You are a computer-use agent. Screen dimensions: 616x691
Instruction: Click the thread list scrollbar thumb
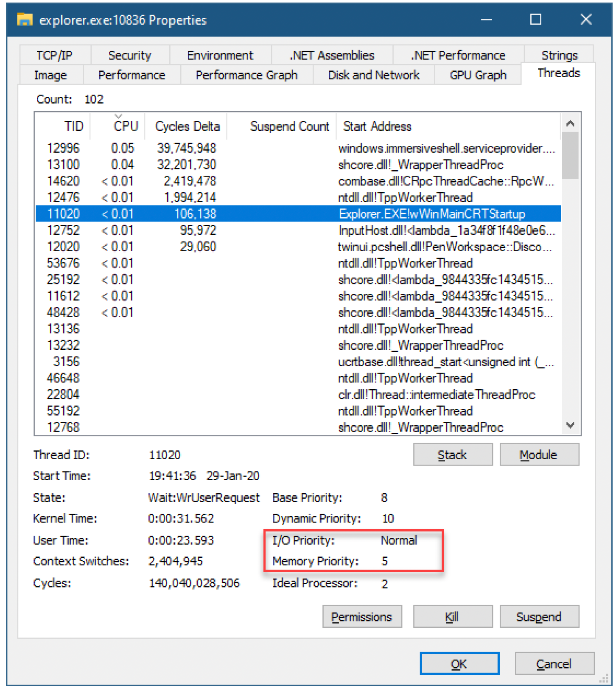pos(570,155)
